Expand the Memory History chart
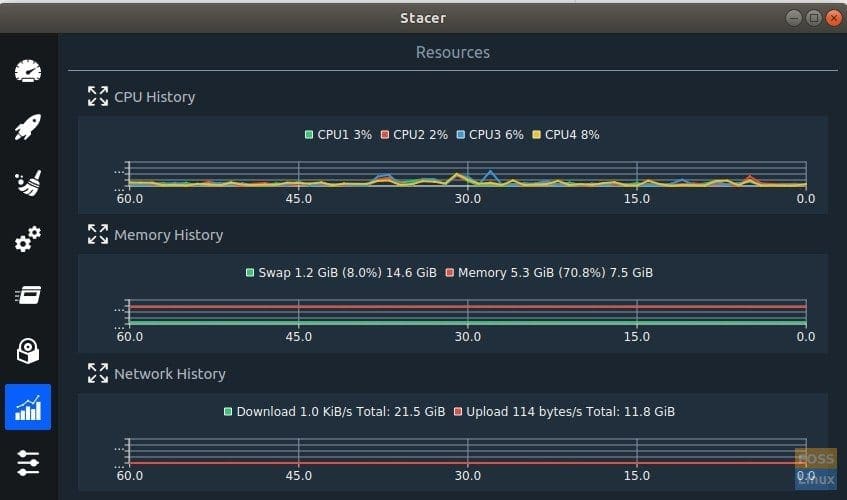847x500 pixels. (x=98, y=234)
